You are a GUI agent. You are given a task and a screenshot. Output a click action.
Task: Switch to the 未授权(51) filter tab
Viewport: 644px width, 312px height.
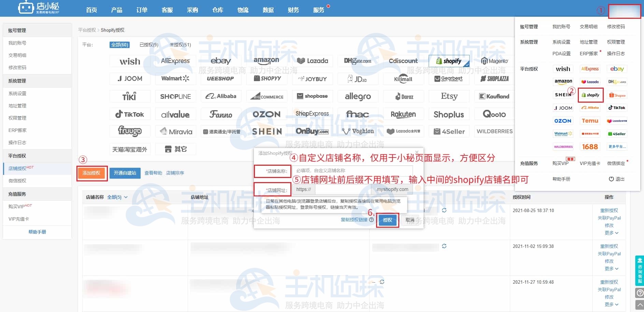tap(180, 45)
